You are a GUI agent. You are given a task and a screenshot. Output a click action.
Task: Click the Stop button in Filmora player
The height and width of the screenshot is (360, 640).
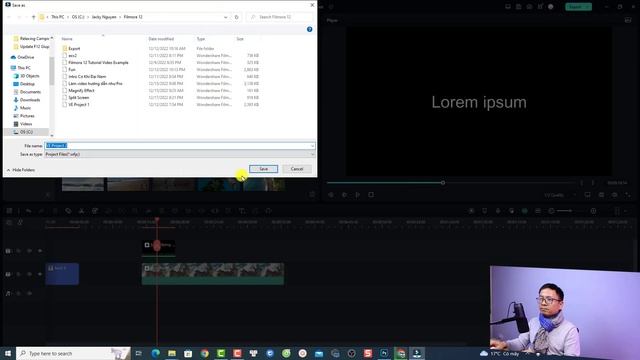click(x=371, y=195)
